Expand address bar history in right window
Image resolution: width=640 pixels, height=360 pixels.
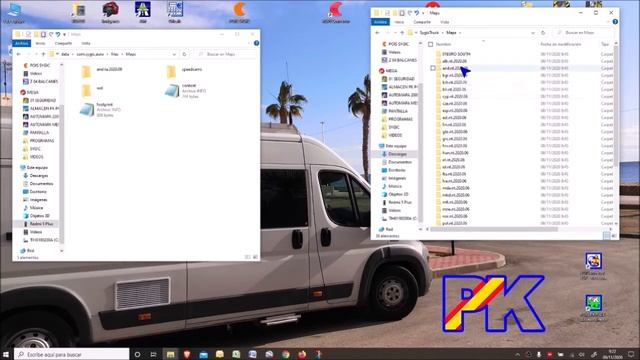click(533, 33)
